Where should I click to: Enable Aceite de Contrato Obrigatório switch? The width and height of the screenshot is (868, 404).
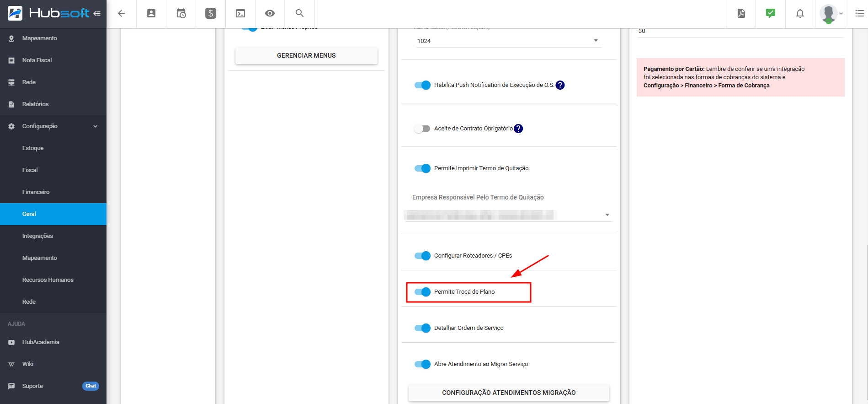[x=422, y=129]
